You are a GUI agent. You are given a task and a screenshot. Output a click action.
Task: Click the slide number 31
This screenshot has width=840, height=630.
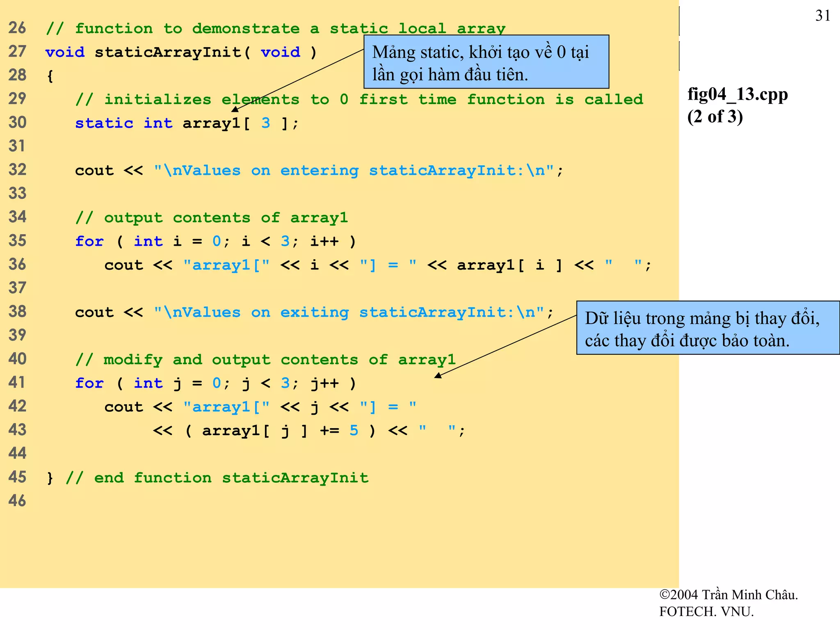click(x=823, y=16)
